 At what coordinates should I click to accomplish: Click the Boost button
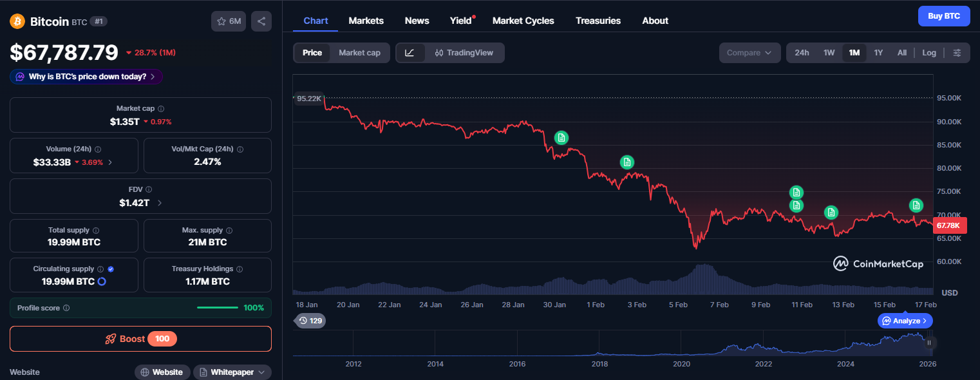pyautogui.click(x=140, y=339)
